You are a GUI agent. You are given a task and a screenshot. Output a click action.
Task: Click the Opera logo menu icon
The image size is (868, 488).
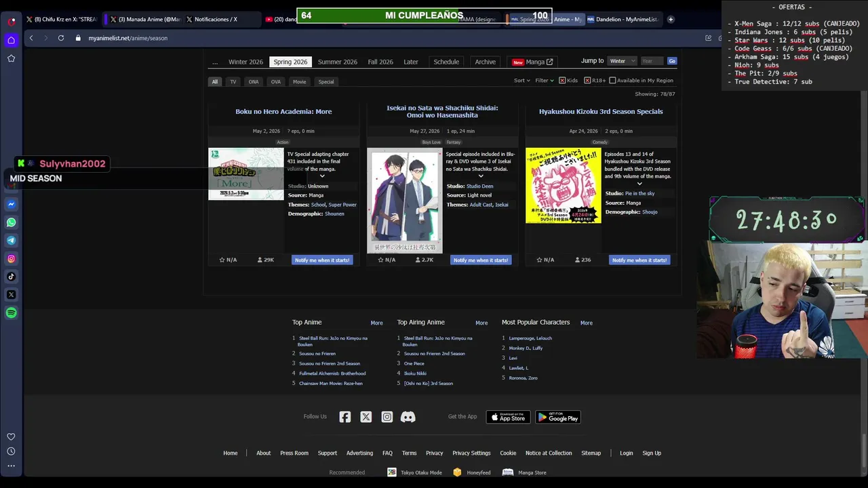pos(12,22)
